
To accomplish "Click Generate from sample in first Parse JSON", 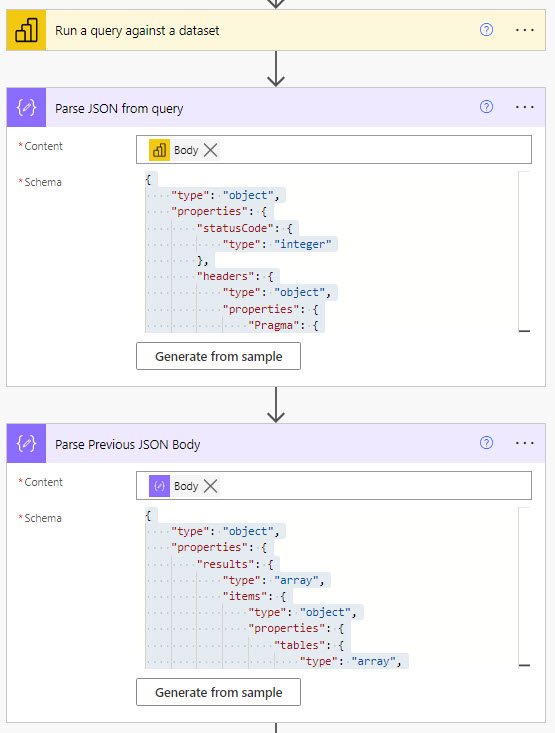I will click(218, 356).
